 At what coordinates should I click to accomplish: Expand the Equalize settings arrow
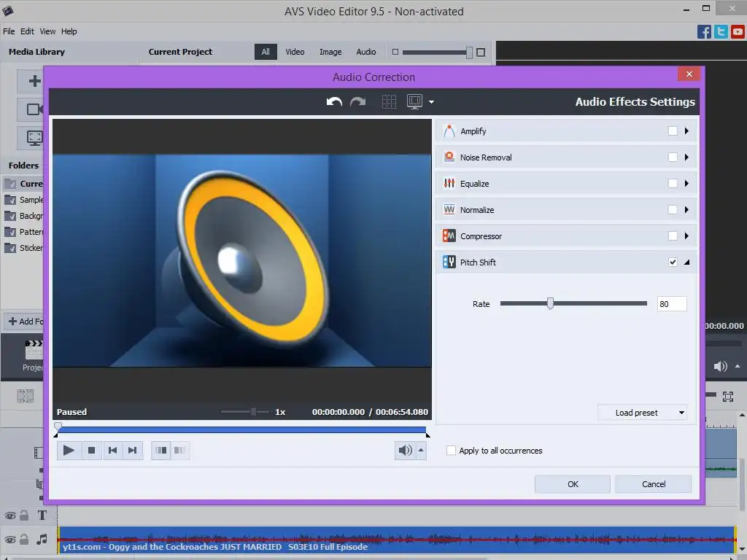(x=686, y=183)
